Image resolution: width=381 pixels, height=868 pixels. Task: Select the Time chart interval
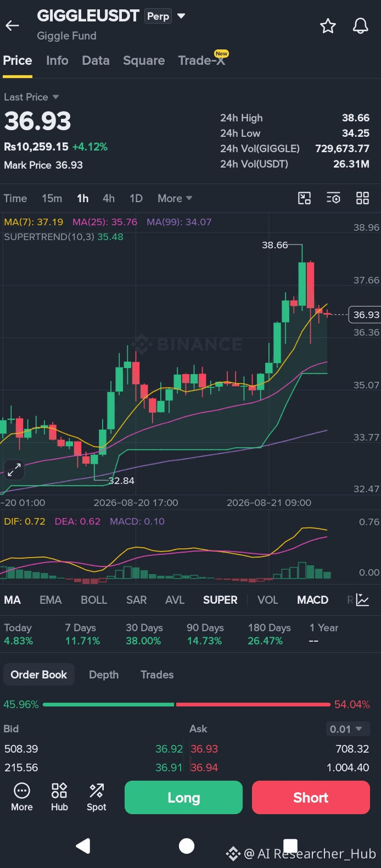15,198
